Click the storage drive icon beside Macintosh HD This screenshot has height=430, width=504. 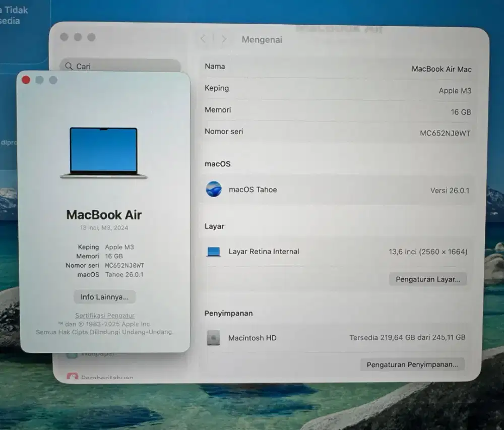[x=214, y=338]
